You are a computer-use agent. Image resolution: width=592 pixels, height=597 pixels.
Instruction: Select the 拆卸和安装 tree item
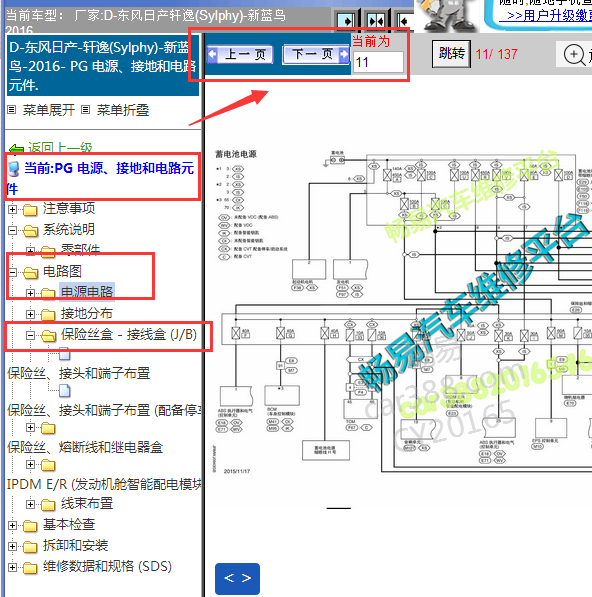coord(75,546)
